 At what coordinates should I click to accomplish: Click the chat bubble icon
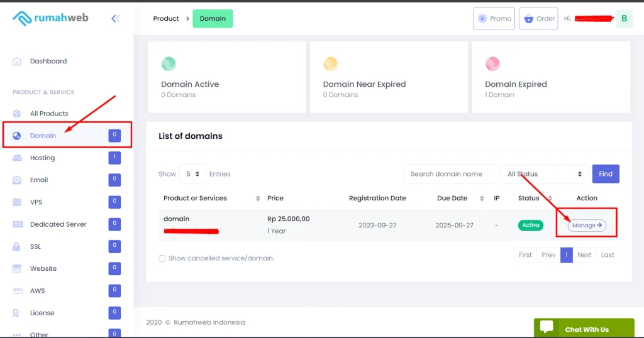click(547, 327)
